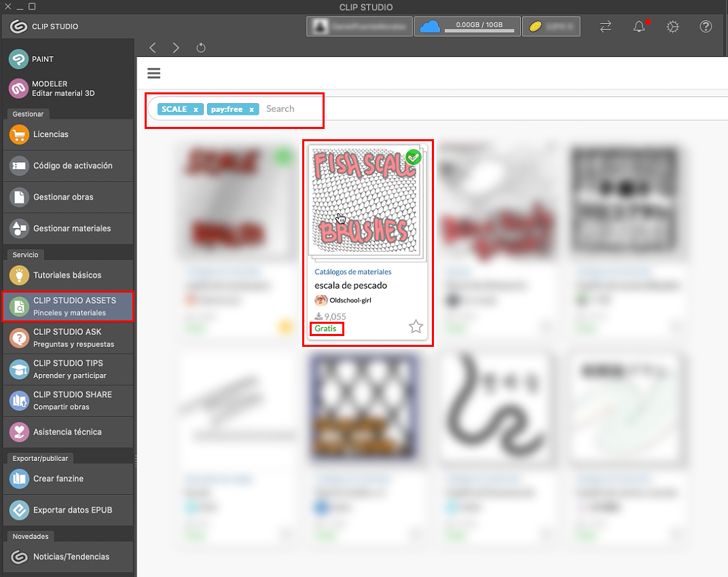Select Licencias in the sidebar

click(68, 134)
